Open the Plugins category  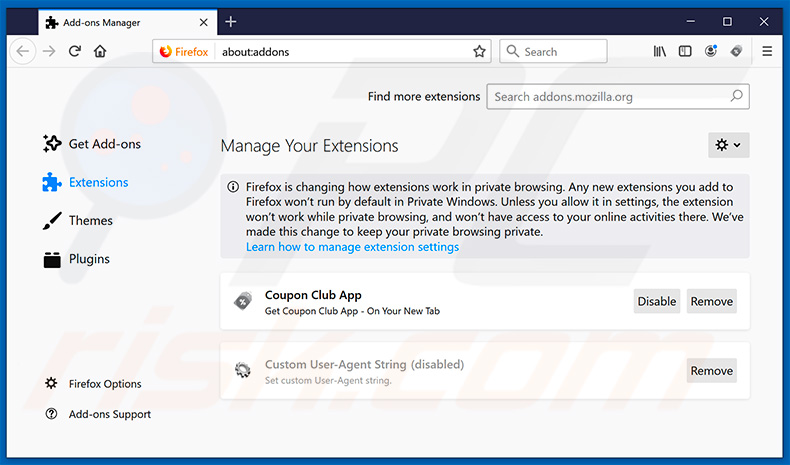(76, 259)
